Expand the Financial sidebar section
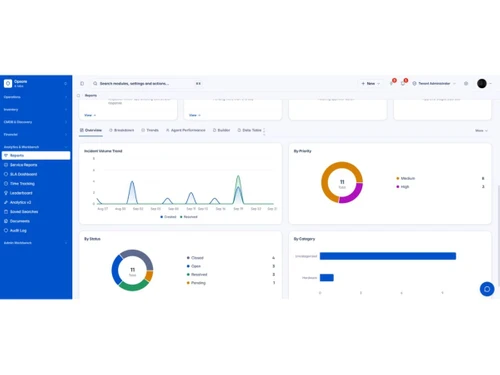The width and height of the screenshot is (500, 375). [x=36, y=135]
